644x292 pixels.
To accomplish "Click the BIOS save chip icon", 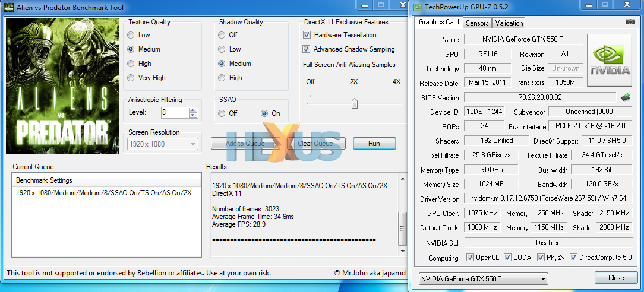I will [x=625, y=97].
